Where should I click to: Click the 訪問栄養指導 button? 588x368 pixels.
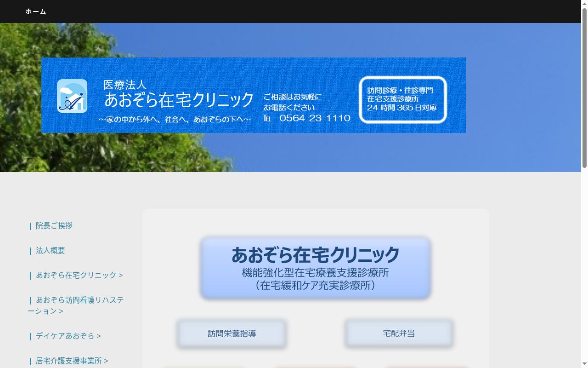click(x=232, y=333)
